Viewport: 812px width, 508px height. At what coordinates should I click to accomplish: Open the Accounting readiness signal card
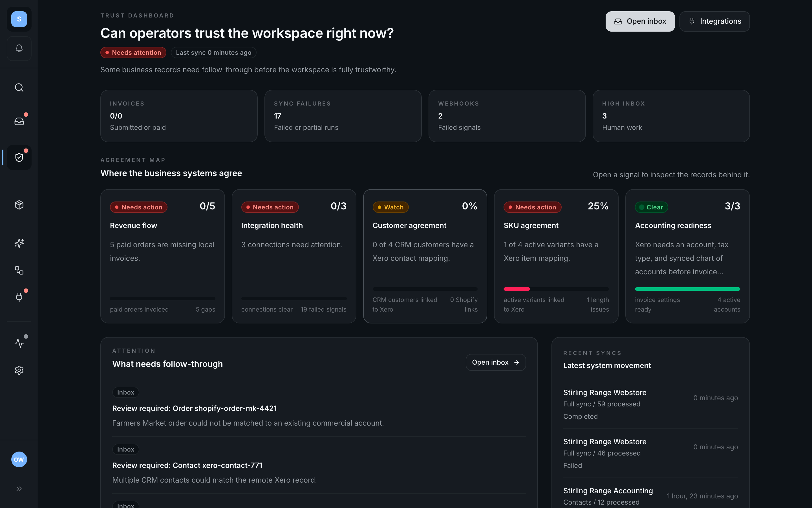pos(687,256)
